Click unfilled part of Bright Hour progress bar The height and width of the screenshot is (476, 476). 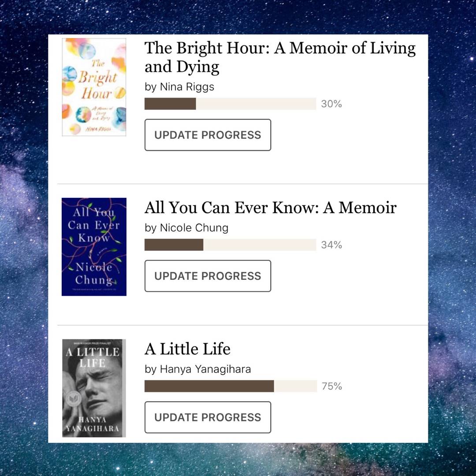coord(256,104)
